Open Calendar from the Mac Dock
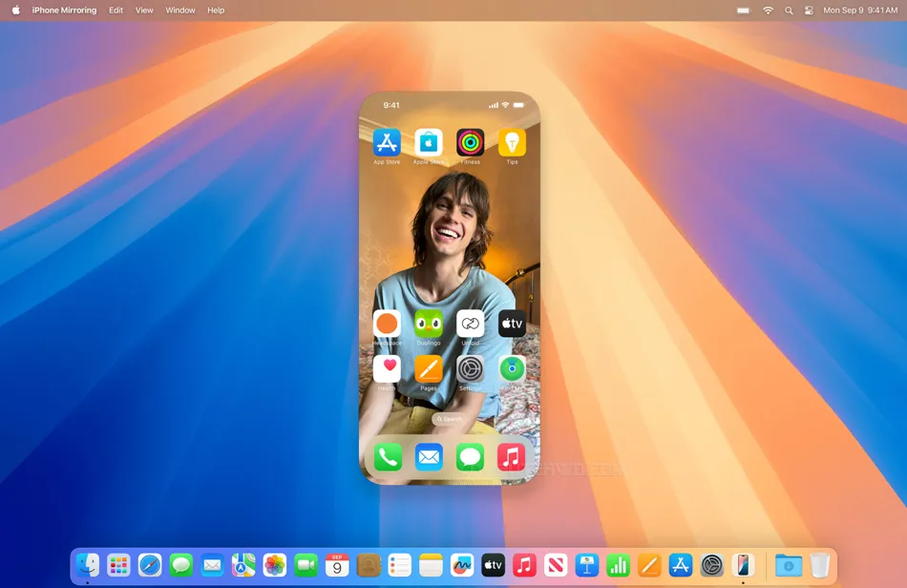The image size is (907, 588). (337, 565)
